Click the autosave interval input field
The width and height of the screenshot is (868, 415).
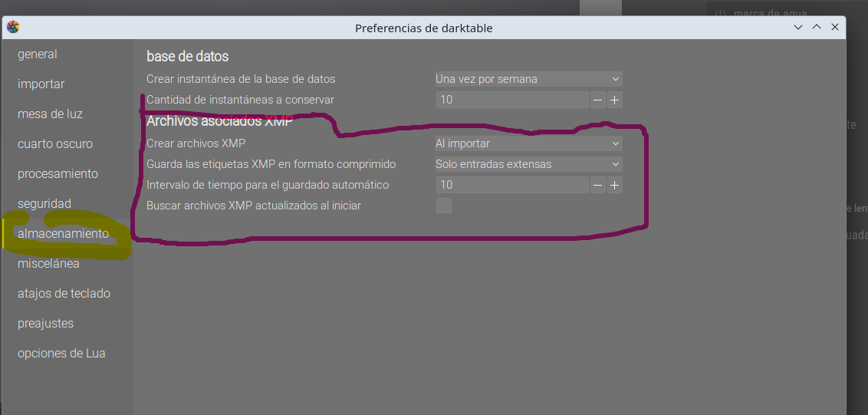[511, 185]
